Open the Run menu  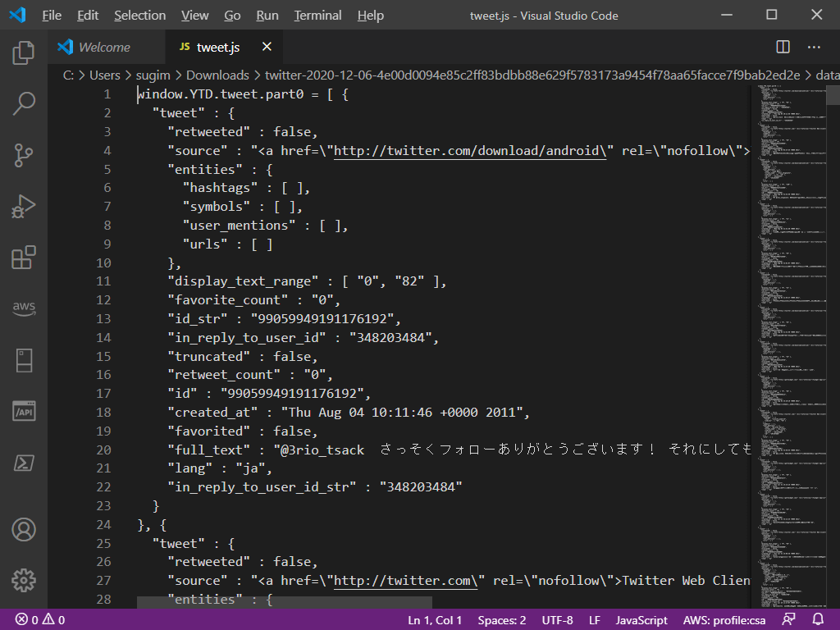coord(267,16)
